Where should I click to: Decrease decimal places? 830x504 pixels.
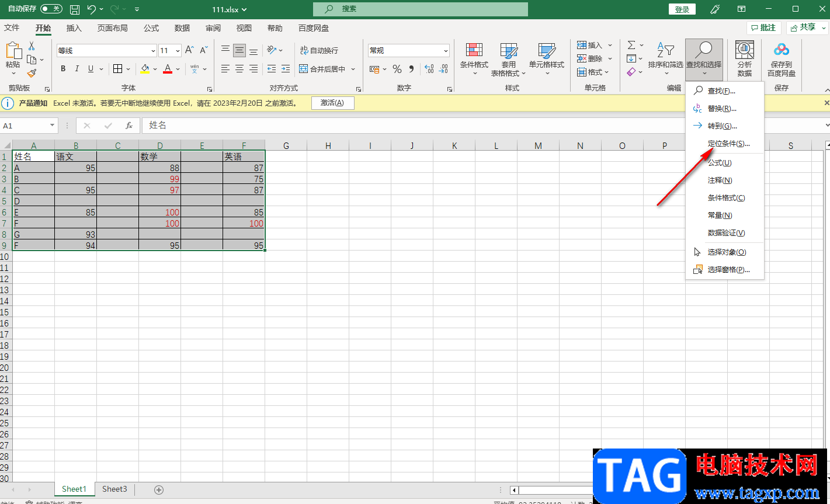pyautogui.click(x=444, y=69)
